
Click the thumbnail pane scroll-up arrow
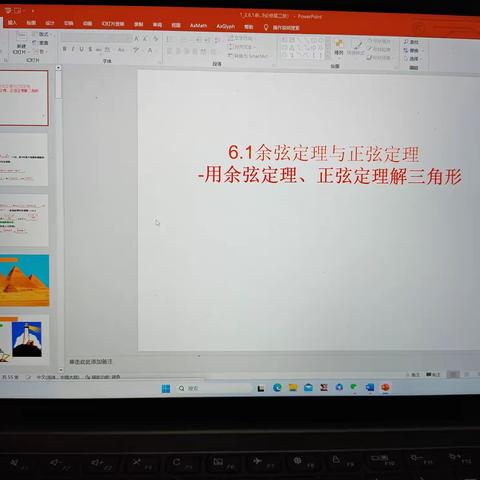tap(58, 68)
